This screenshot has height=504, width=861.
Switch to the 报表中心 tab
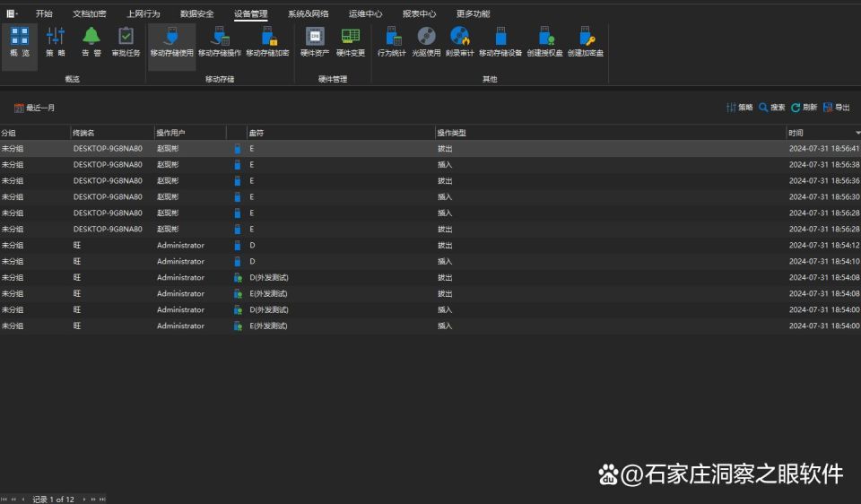tap(419, 13)
